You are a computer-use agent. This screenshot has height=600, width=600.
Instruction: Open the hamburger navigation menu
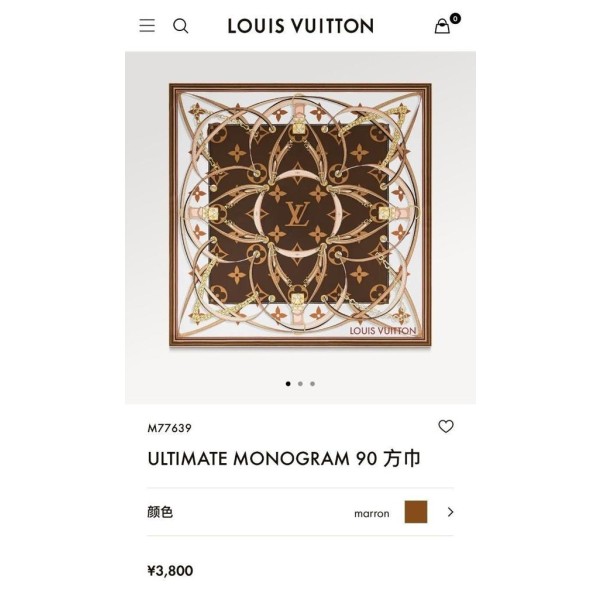[x=147, y=26]
